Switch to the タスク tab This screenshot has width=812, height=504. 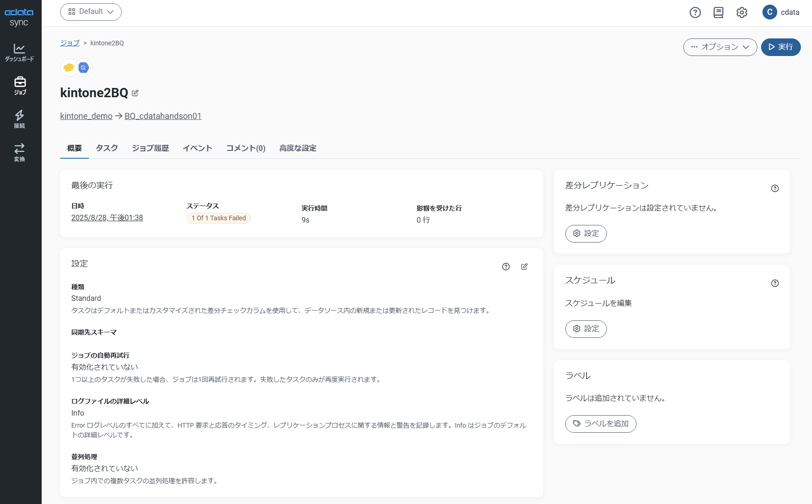[x=106, y=148]
